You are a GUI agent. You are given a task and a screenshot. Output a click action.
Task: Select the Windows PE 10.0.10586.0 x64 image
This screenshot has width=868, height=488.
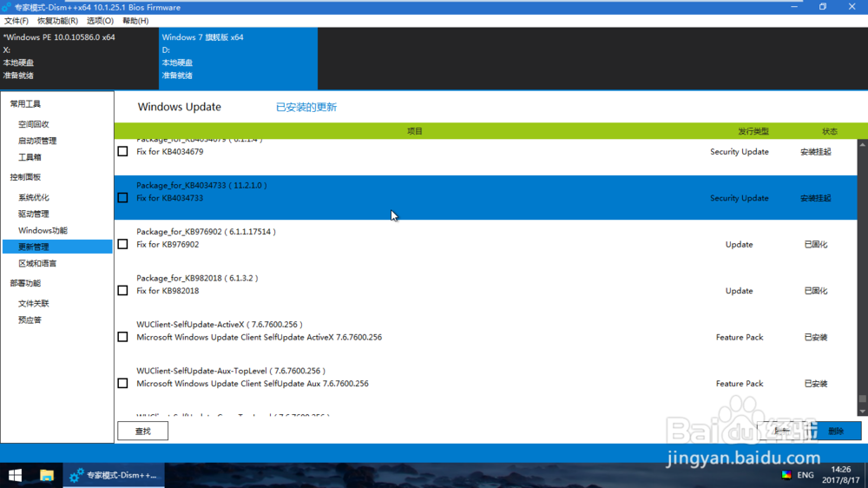pyautogui.click(x=79, y=59)
